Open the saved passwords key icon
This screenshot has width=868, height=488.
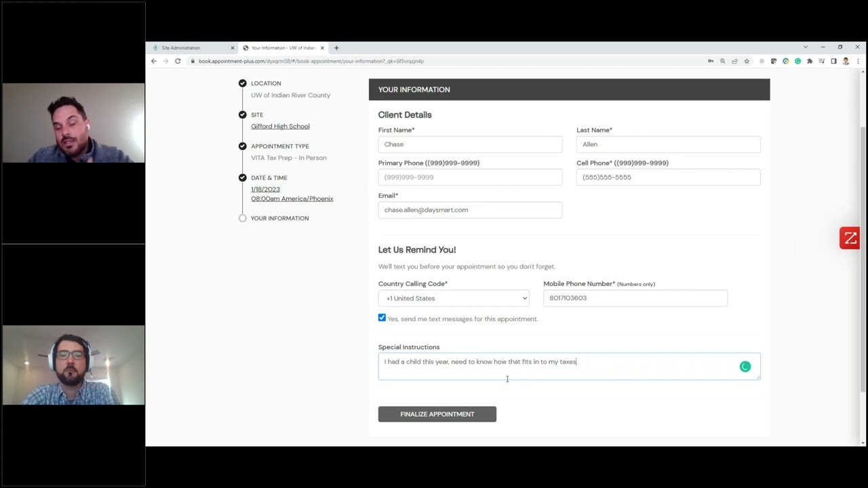coord(710,61)
